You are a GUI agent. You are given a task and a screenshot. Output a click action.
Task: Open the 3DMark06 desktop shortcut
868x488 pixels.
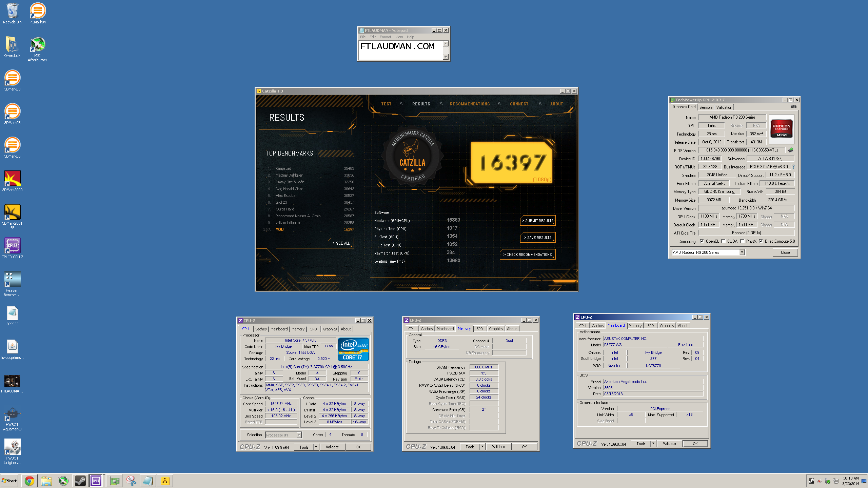tap(12, 148)
